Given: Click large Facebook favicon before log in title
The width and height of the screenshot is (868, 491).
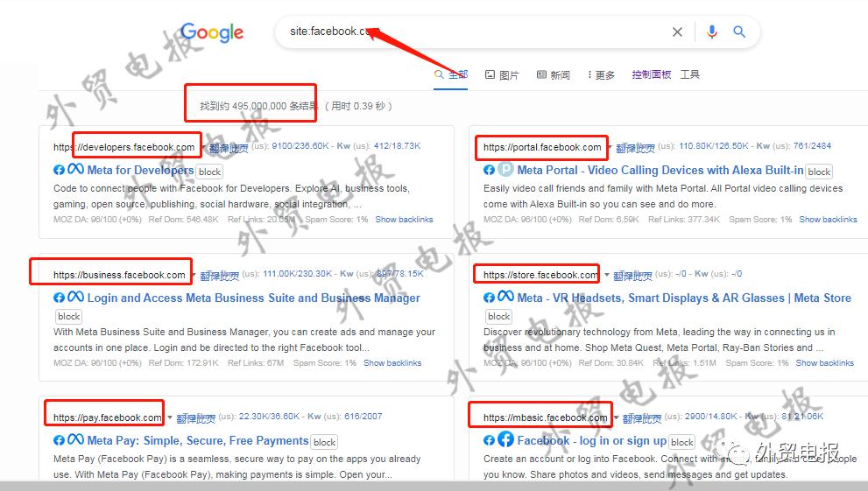Looking at the screenshot, I should (x=506, y=439).
